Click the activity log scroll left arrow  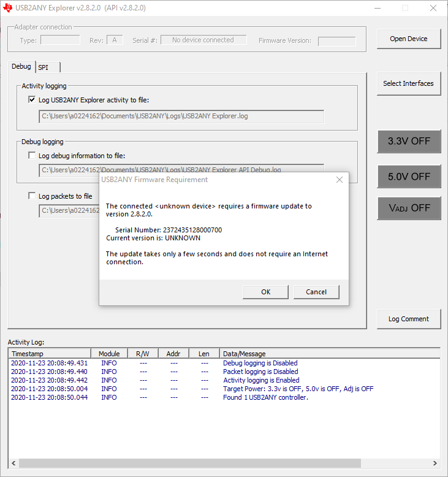click(x=13, y=463)
